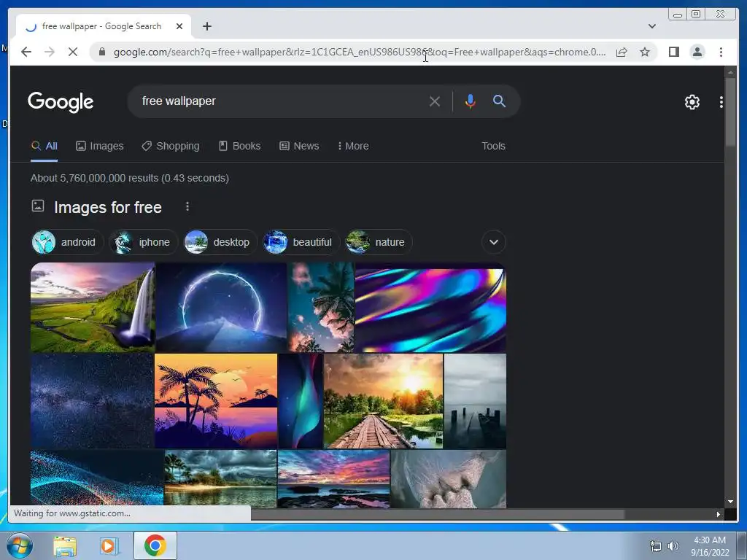The image size is (747, 560).
Task: Click the magnifier search button
Action: [499, 101]
